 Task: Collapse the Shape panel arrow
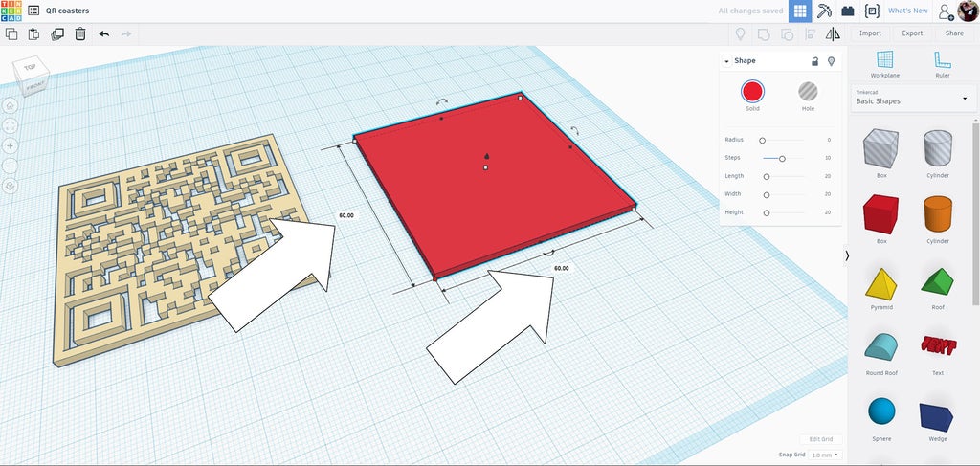[x=727, y=61]
